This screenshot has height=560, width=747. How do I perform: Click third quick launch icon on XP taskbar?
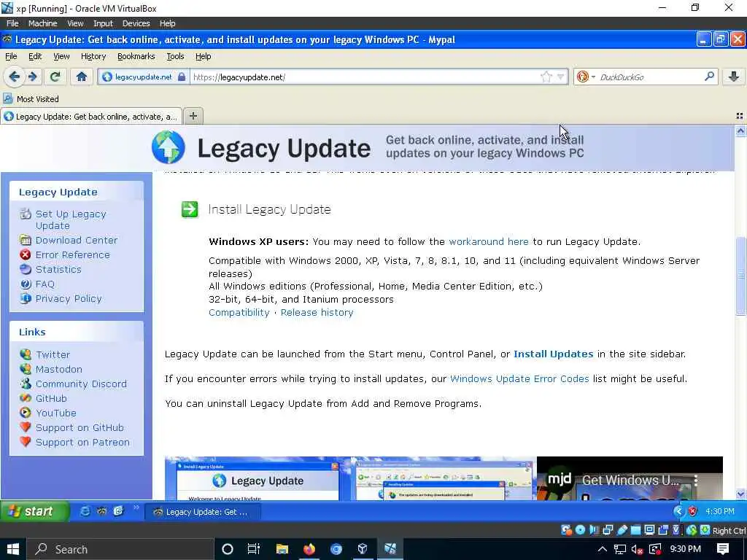click(x=118, y=511)
